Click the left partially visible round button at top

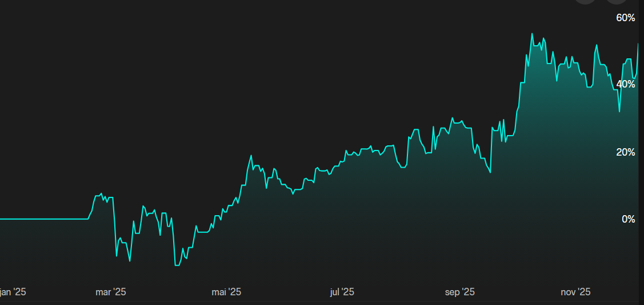coord(586,2)
